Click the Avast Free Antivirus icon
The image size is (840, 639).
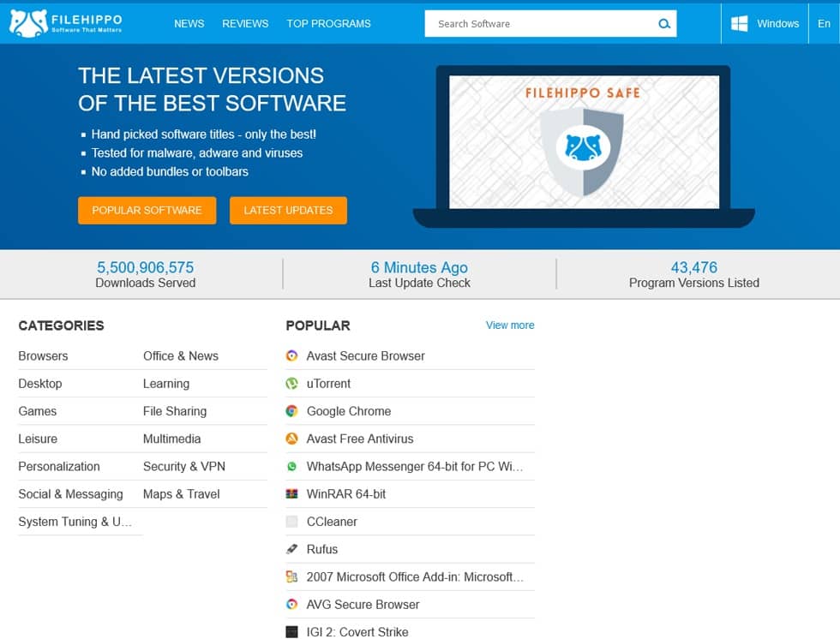pyautogui.click(x=291, y=439)
